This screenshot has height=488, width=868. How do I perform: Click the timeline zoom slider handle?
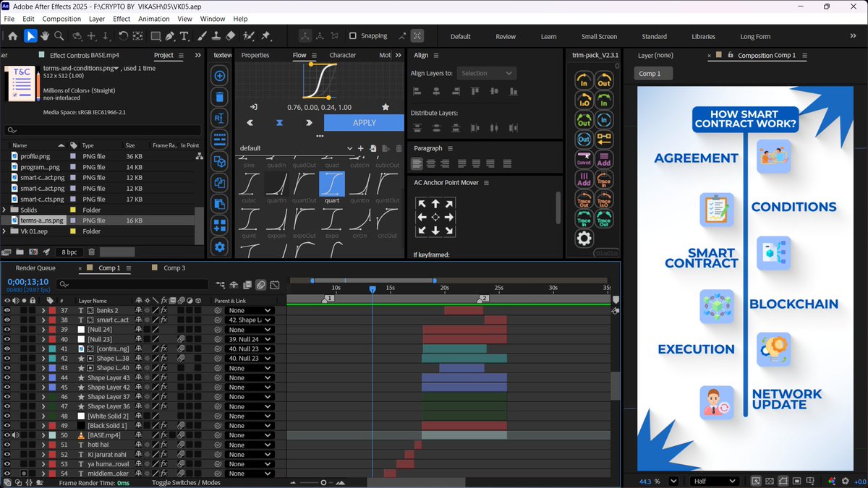click(323, 482)
